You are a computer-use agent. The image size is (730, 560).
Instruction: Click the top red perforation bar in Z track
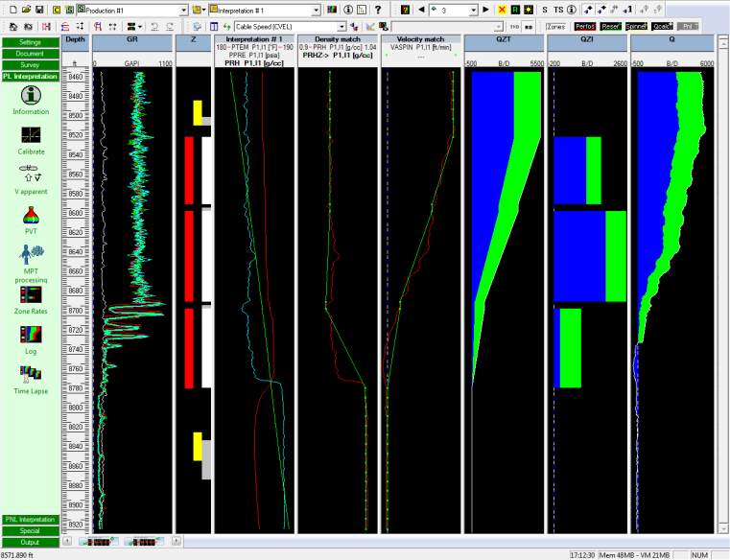pos(189,171)
